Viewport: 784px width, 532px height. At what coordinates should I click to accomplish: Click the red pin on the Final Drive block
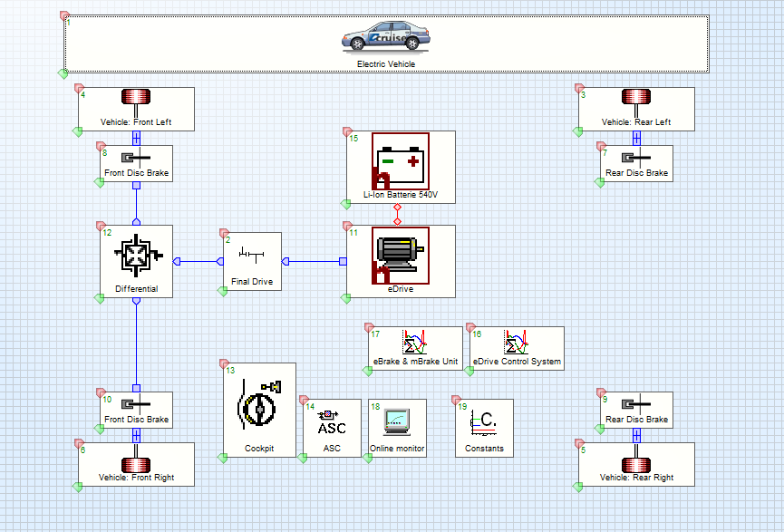point(224,233)
